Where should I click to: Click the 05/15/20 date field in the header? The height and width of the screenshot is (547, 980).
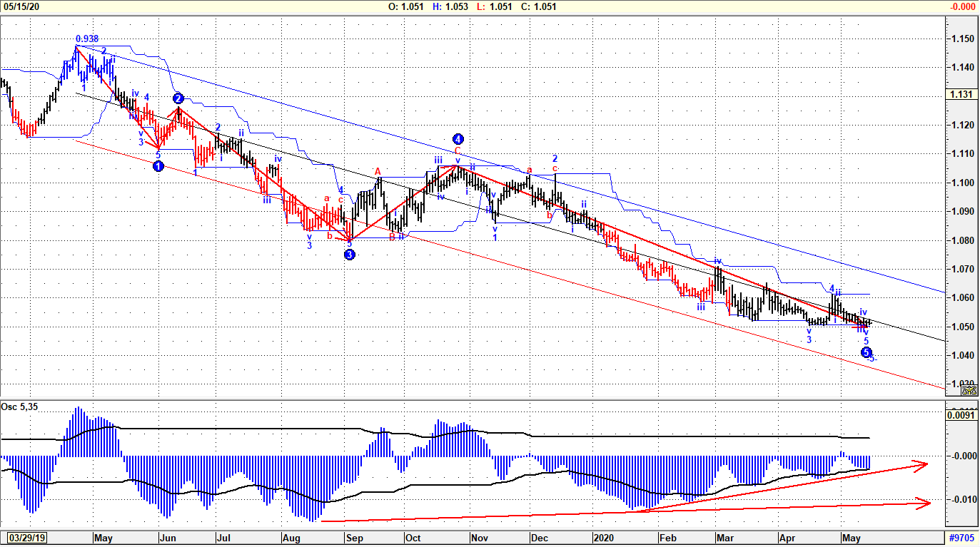21,6
